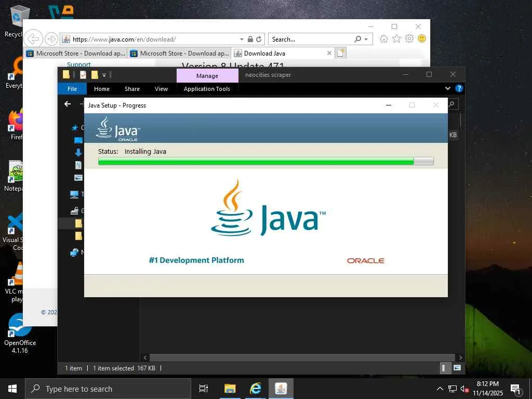Close the Download Java tab
This screenshot has height=399, width=532.
tap(329, 53)
